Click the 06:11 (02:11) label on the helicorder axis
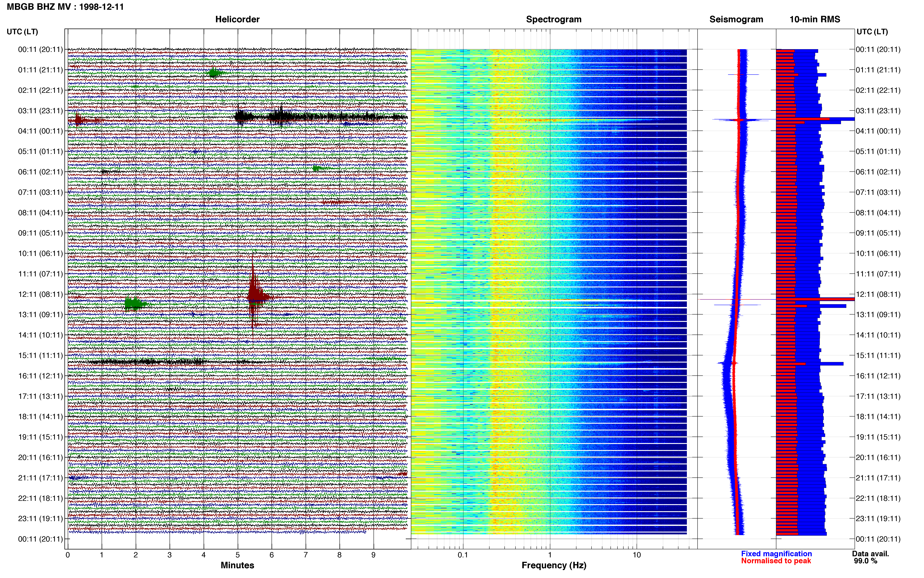Viewport: 924px width, 578px height. click(41, 172)
